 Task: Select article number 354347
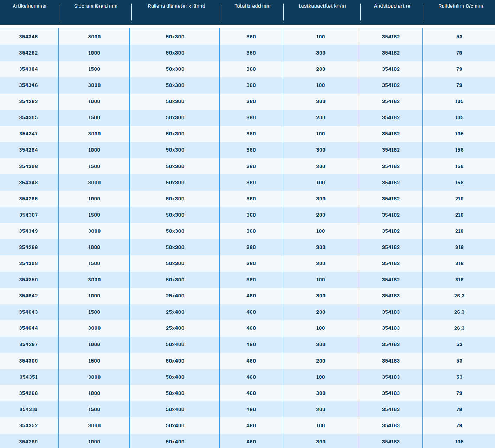click(x=28, y=134)
